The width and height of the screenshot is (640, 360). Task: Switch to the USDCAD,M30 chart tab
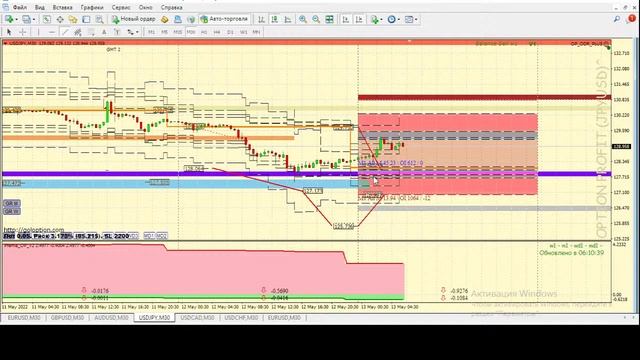[197, 318]
